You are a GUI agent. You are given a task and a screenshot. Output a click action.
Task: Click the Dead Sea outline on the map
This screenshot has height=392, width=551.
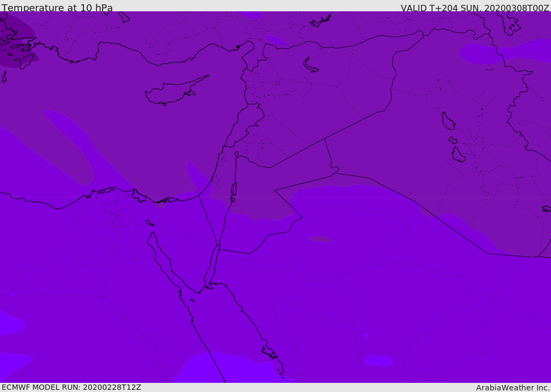pos(234,190)
